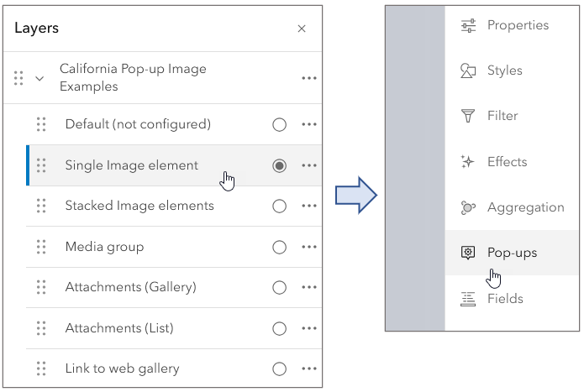Select the Filter funnel icon

click(468, 117)
